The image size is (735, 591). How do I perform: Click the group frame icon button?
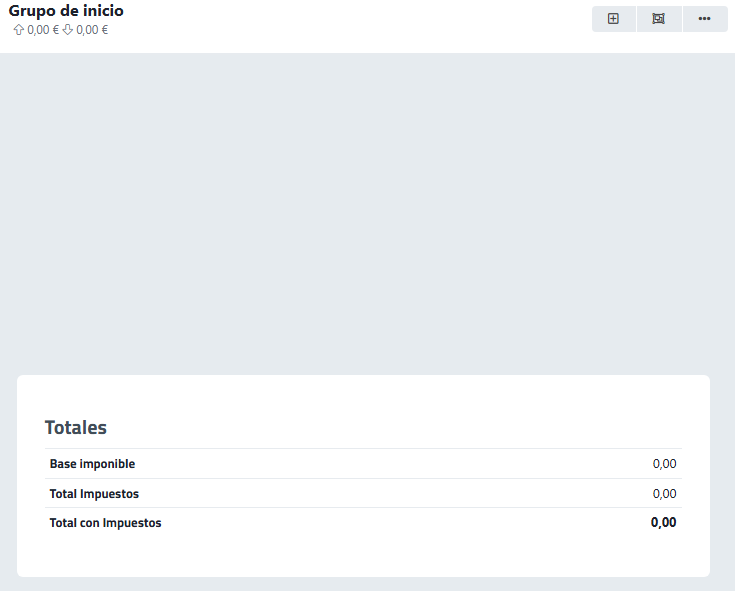coord(658,19)
